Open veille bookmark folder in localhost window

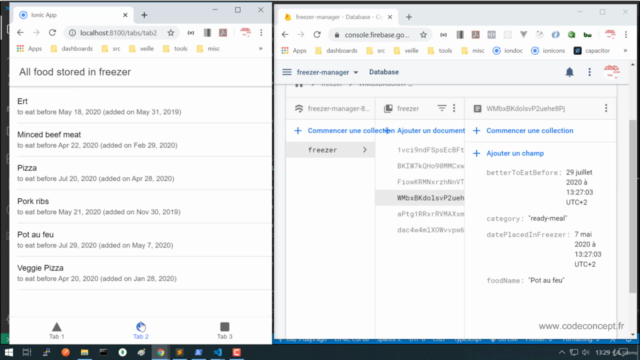click(x=142, y=49)
